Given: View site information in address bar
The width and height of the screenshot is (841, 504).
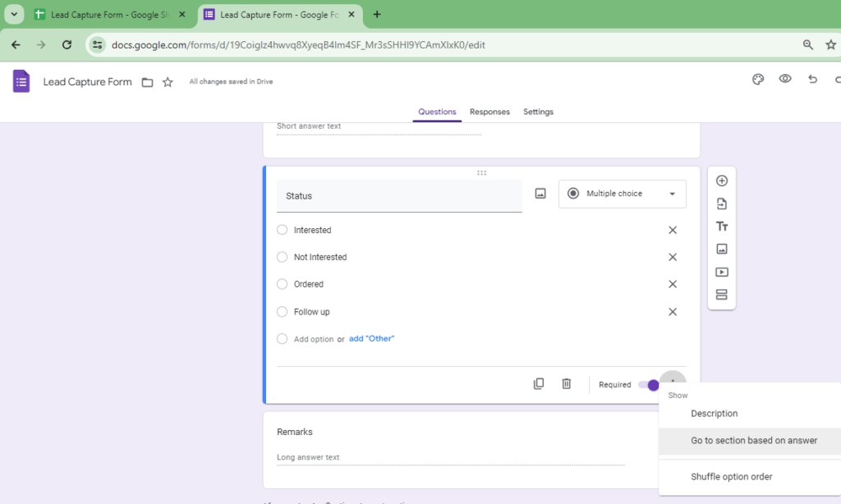Looking at the screenshot, I should pyautogui.click(x=97, y=45).
